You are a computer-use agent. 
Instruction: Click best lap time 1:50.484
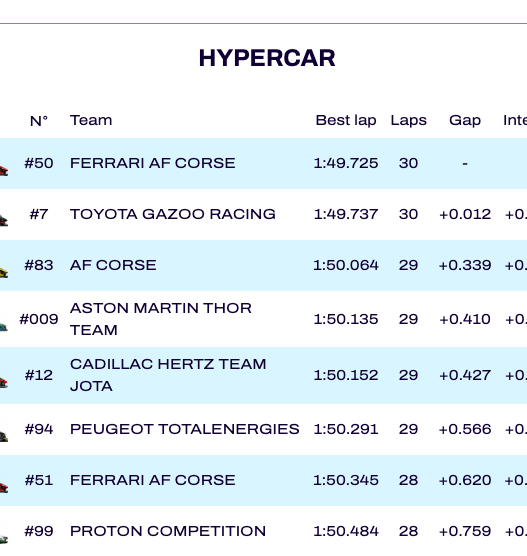coord(346,531)
